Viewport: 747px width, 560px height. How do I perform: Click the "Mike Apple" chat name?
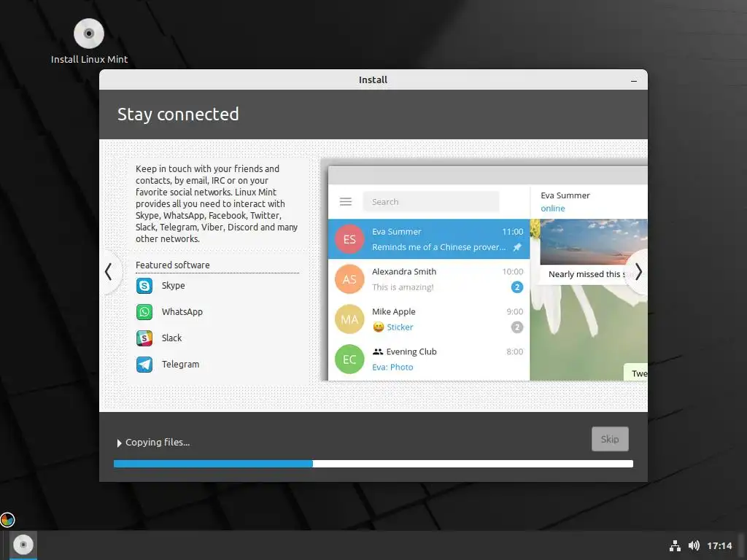393,312
